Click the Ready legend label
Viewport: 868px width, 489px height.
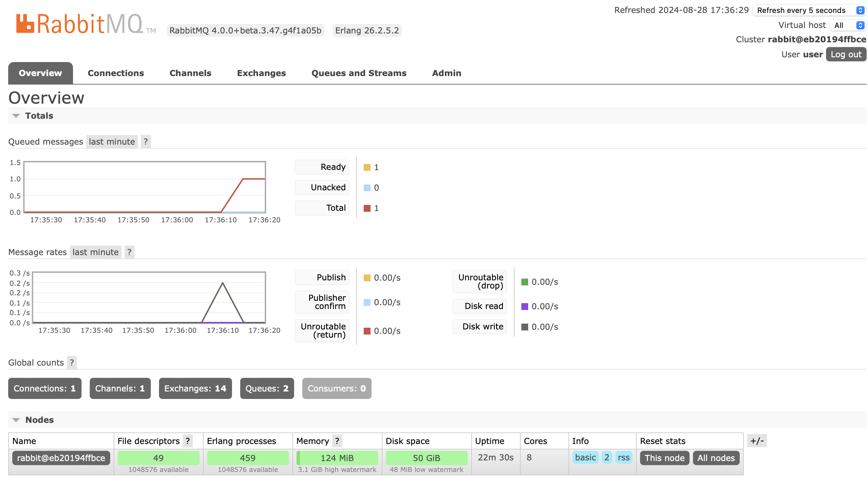(322, 167)
